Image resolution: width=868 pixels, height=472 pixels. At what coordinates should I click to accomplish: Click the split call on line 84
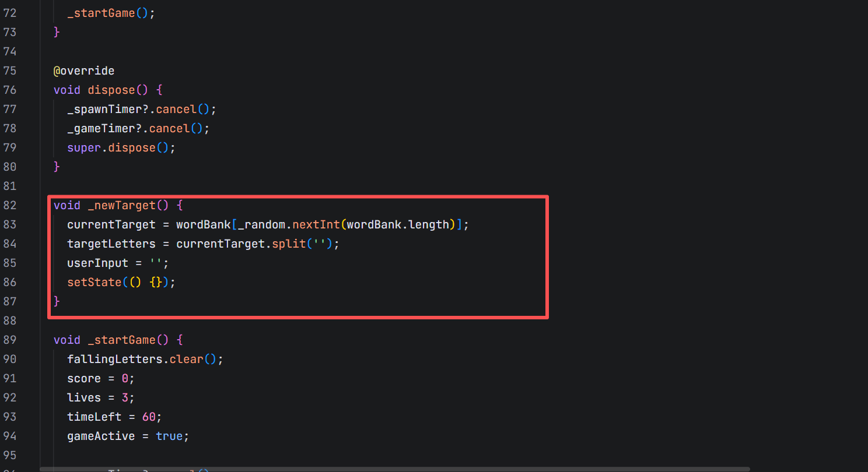pos(289,244)
